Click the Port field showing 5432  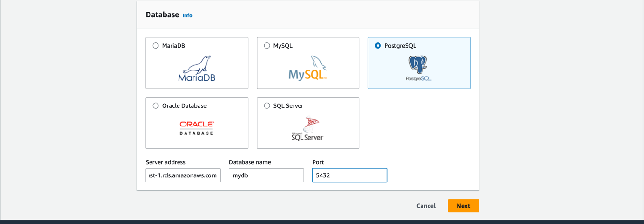click(x=350, y=175)
